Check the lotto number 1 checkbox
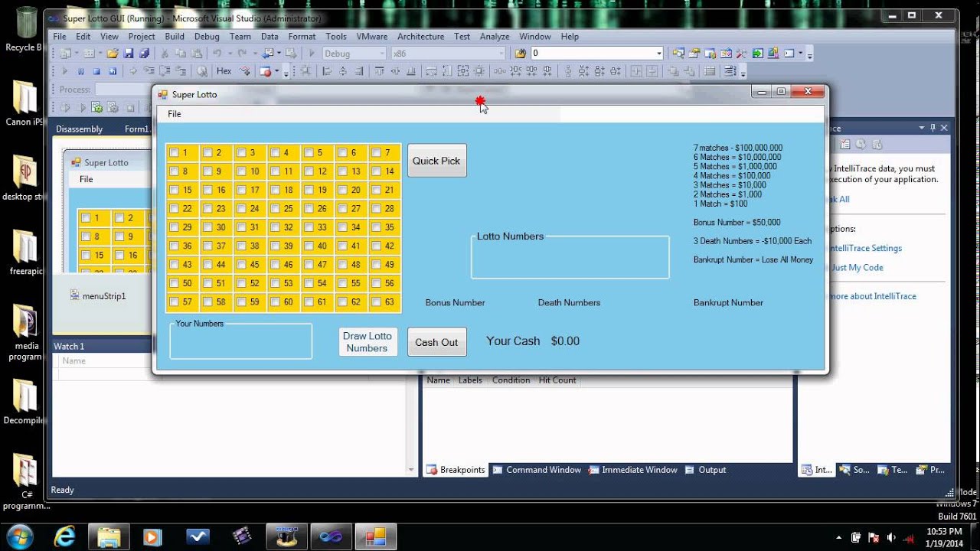This screenshot has width=980, height=551. click(x=175, y=153)
